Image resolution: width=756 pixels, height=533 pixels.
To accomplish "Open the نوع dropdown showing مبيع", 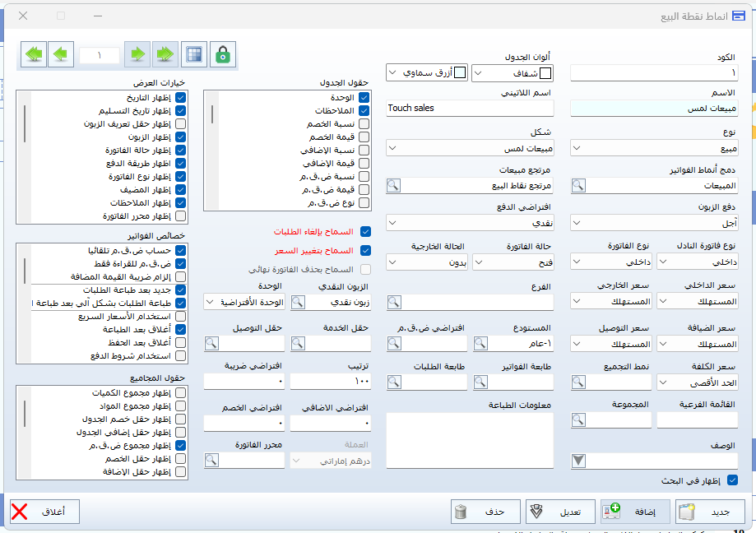I will [654, 148].
